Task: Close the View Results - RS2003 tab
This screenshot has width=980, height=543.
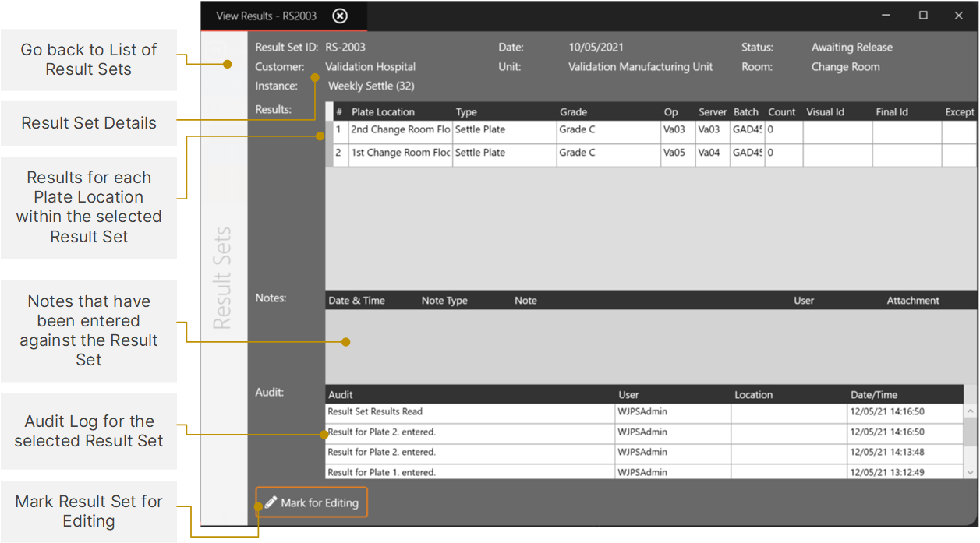Action: [340, 16]
